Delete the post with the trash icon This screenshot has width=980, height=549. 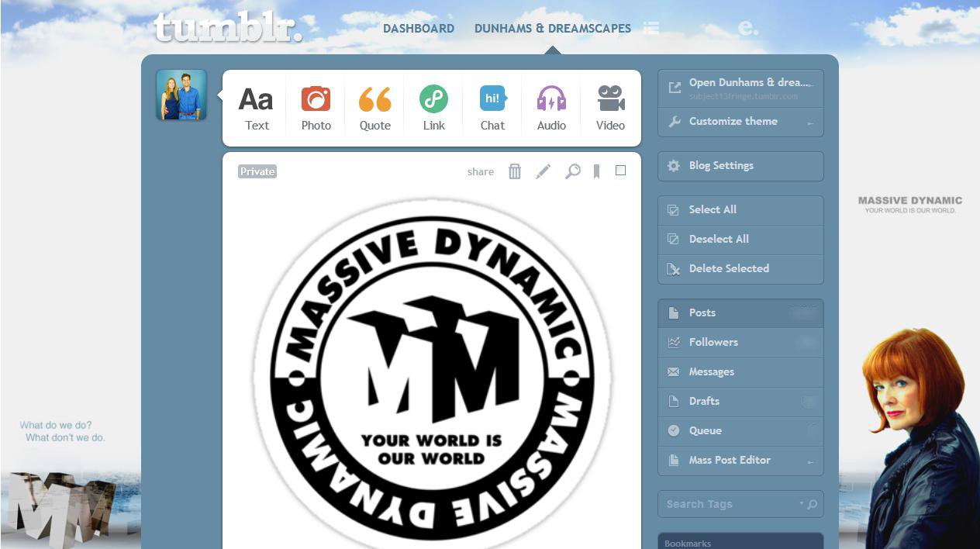[x=515, y=171]
